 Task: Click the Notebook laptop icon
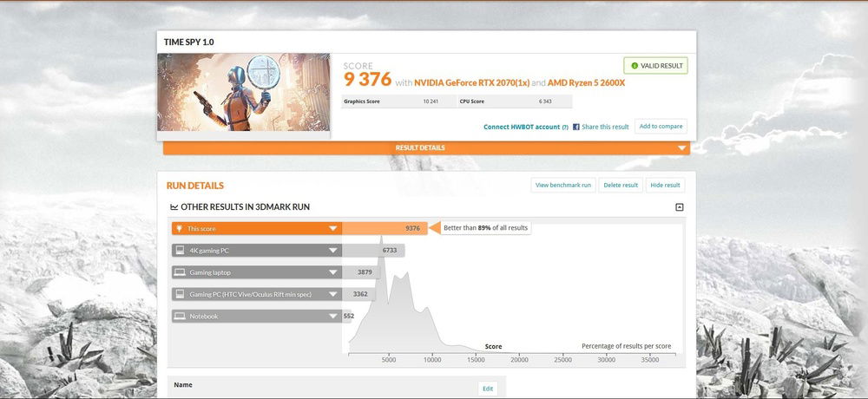tap(180, 317)
